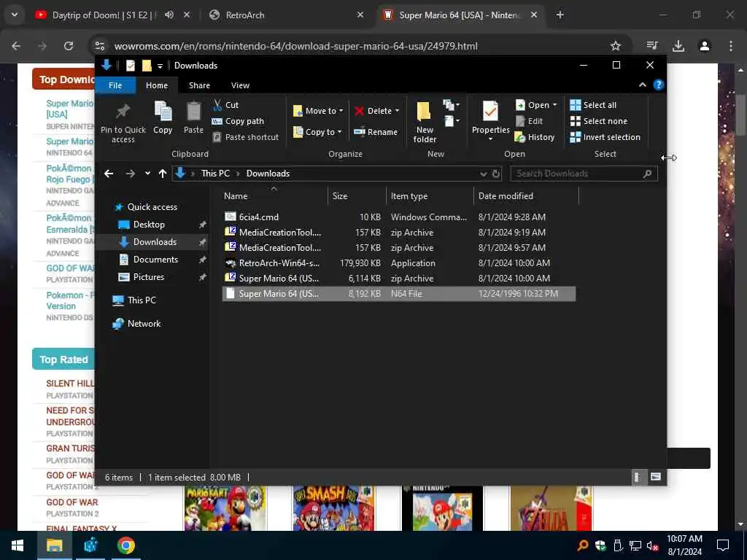Click Invert selection
The image size is (747, 560).
605,137
